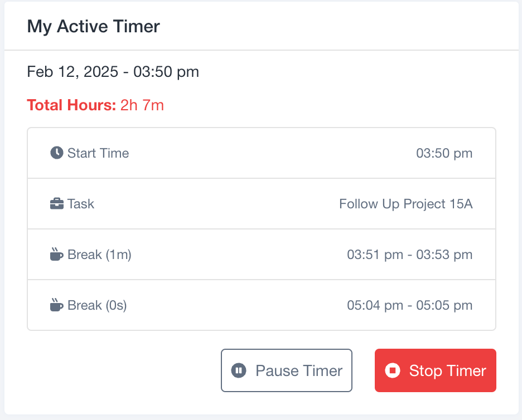The image size is (522, 420).
Task: Click the coffee cup icon for Break (1m)
Action: pos(56,254)
